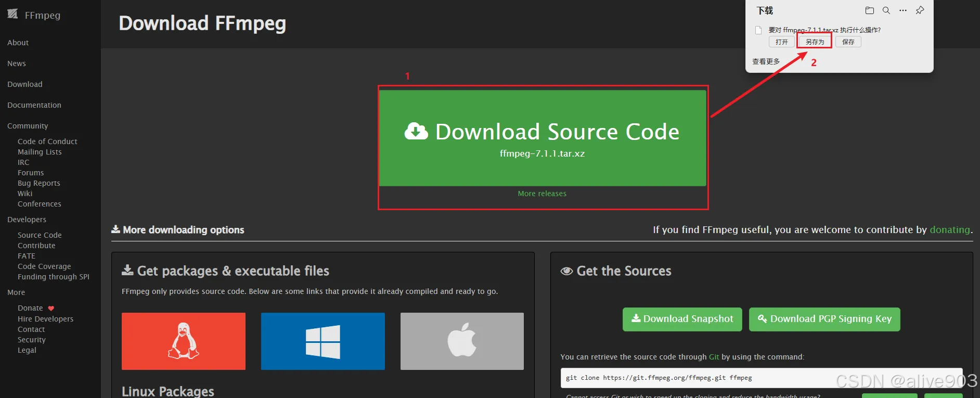The image size is (980, 398).
Task: Open About in the sidebar
Action: [x=18, y=43]
